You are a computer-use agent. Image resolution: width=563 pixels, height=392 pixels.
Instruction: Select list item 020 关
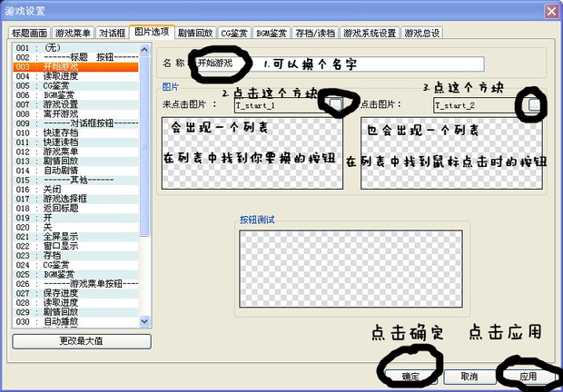tap(75, 227)
